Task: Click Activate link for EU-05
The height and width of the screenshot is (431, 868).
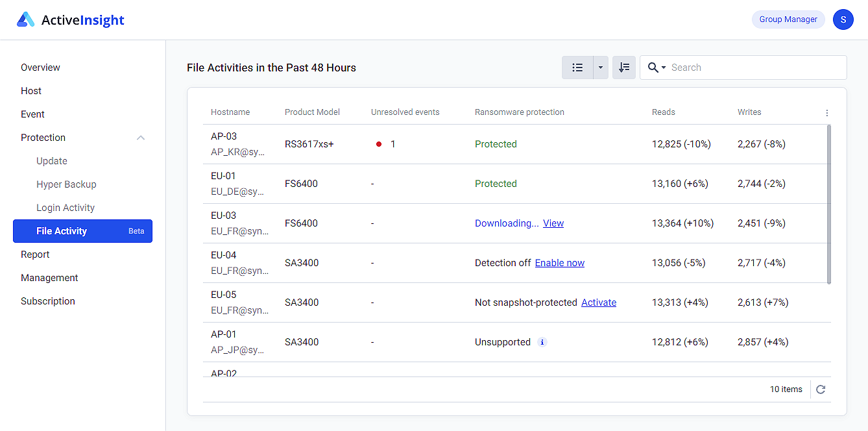Action: (x=599, y=302)
